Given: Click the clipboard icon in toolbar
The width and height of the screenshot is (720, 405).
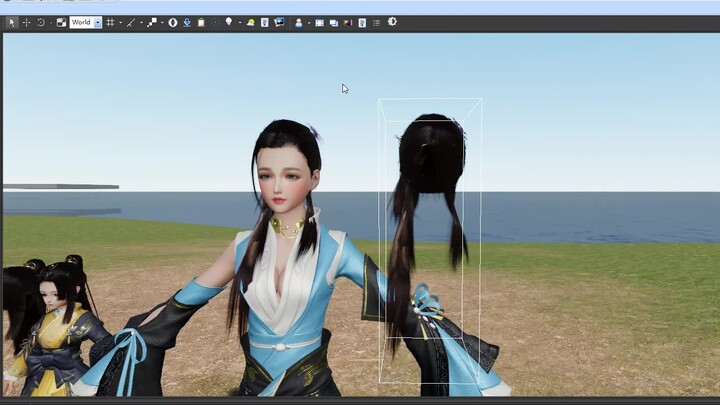Looking at the screenshot, I should [x=201, y=22].
